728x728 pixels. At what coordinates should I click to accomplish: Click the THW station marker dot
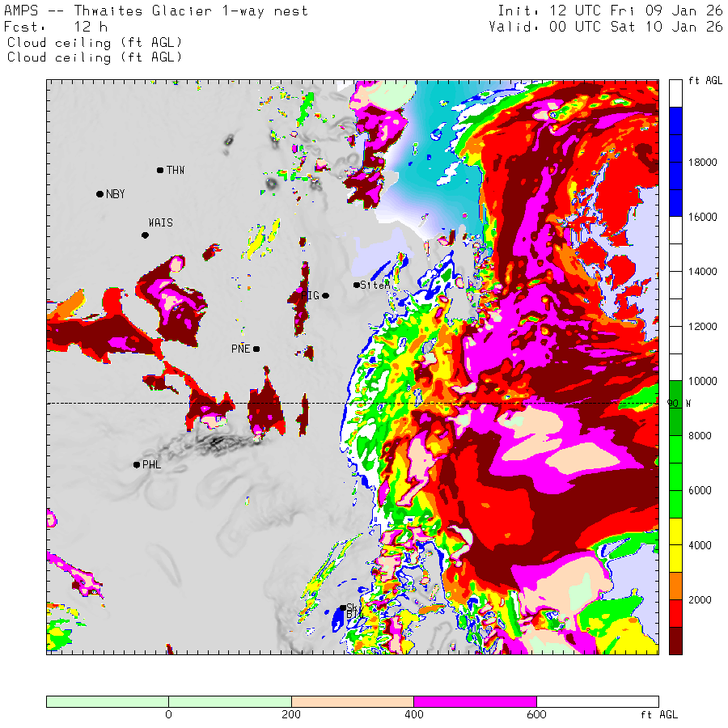tap(160, 170)
